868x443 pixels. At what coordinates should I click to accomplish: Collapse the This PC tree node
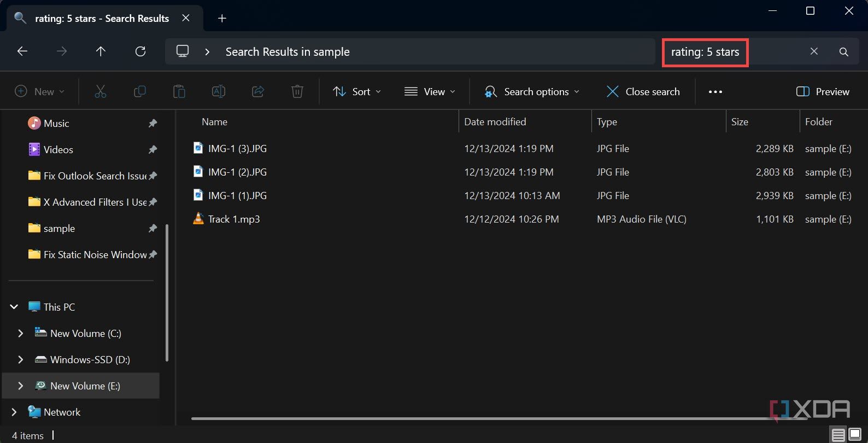pos(14,307)
